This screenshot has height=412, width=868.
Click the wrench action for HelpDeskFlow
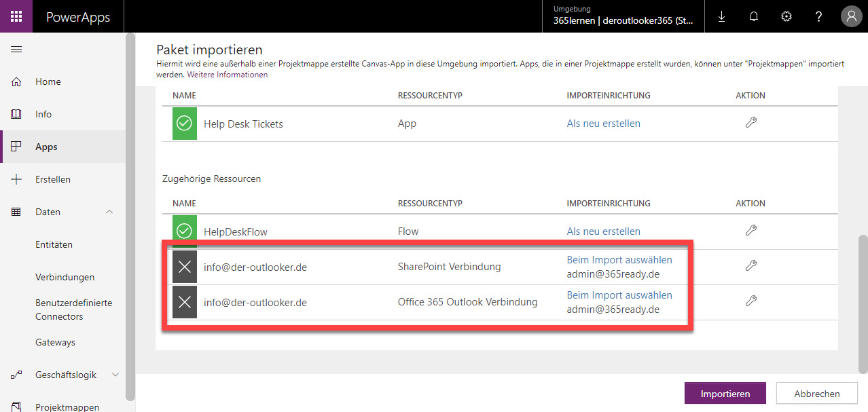(x=751, y=231)
